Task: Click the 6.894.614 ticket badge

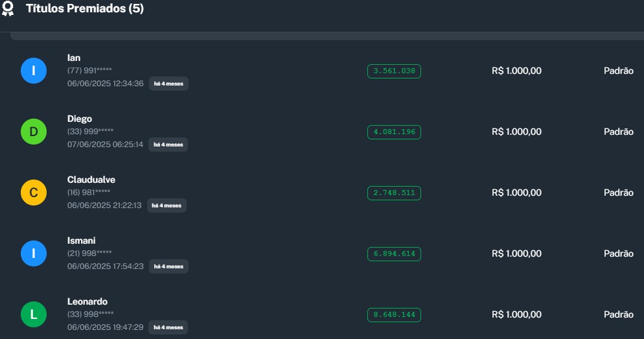Action: [x=394, y=254]
